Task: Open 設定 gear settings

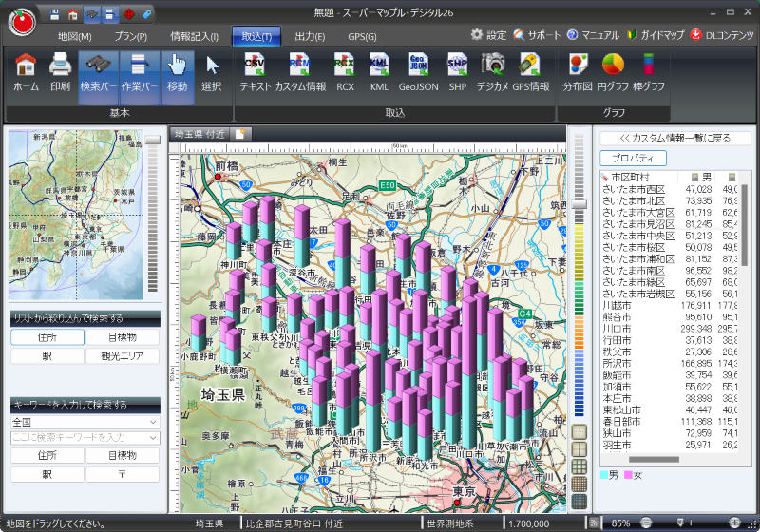Action: 488,35
